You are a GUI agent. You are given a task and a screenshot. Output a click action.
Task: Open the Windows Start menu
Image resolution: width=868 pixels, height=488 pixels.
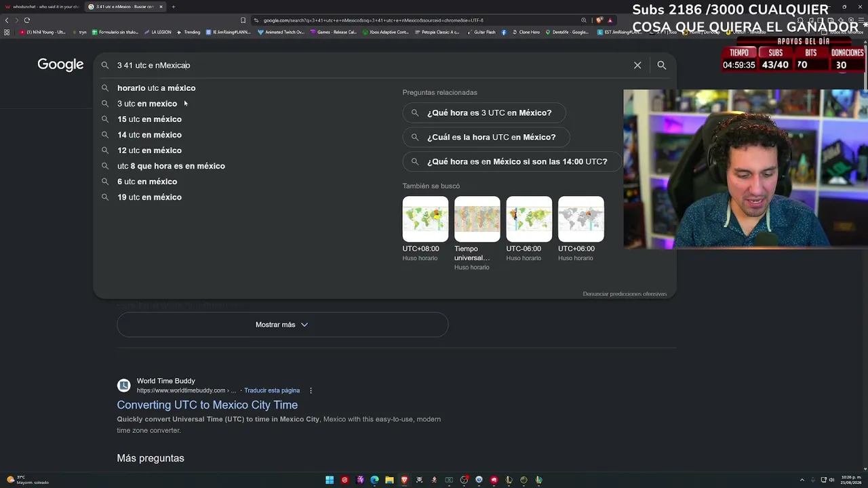pos(330,480)
